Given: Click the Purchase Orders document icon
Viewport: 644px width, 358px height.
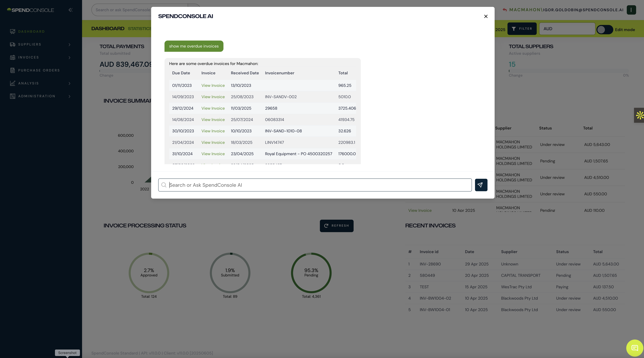Looking at the screenshot, I should tap(12, 70).
